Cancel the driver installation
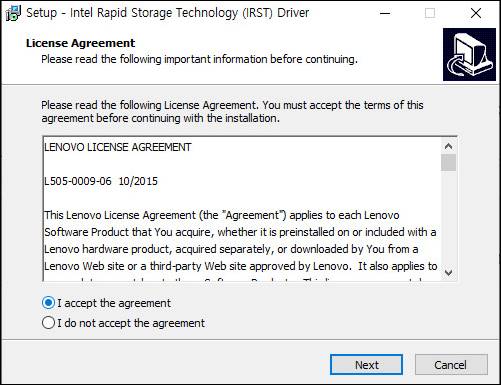 coord(451,365)
